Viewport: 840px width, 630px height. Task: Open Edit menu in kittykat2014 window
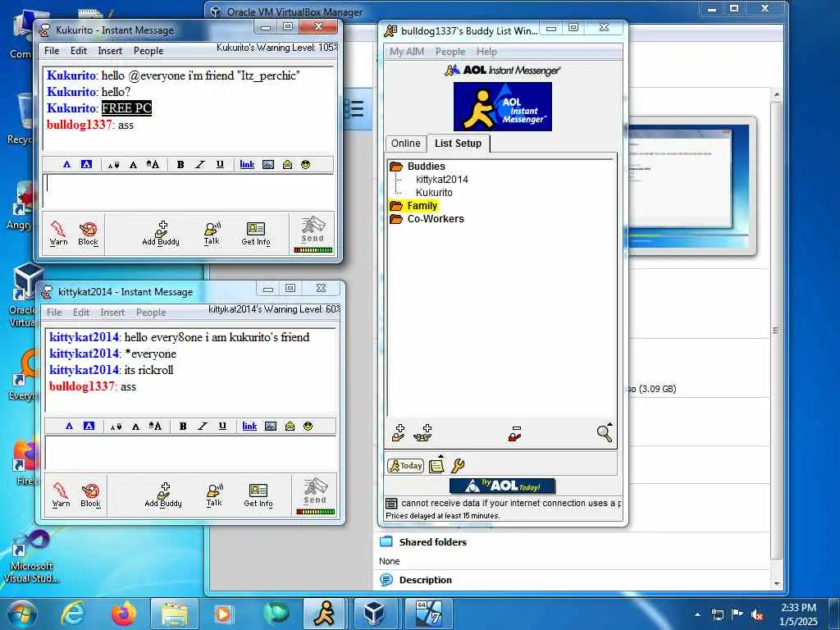(x=81, y=313)
